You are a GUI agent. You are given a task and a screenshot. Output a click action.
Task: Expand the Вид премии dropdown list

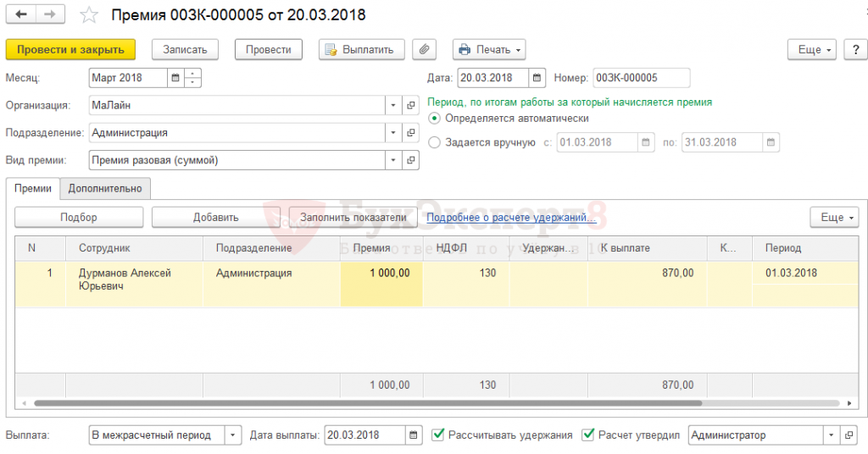pos(393,160)
